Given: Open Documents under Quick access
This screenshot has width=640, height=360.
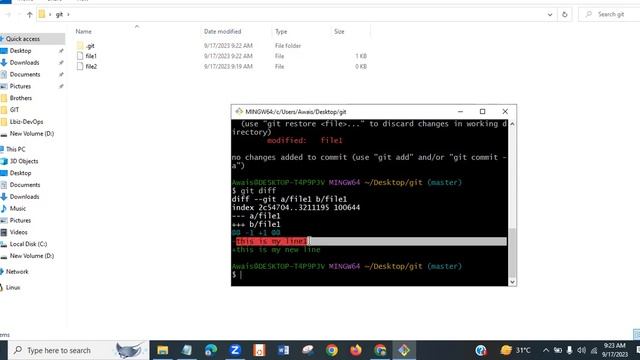Looking at the screenshot, I should tap(25, 74).
